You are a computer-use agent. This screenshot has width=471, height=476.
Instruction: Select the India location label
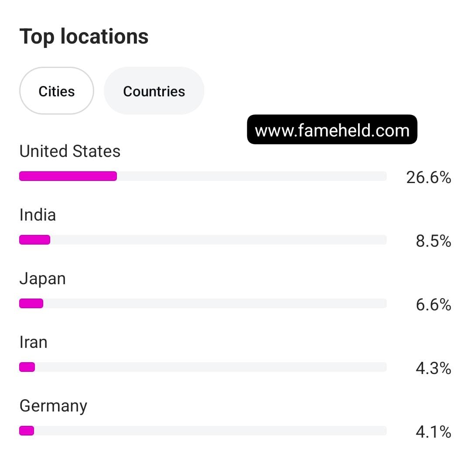[x=38, y=215]
